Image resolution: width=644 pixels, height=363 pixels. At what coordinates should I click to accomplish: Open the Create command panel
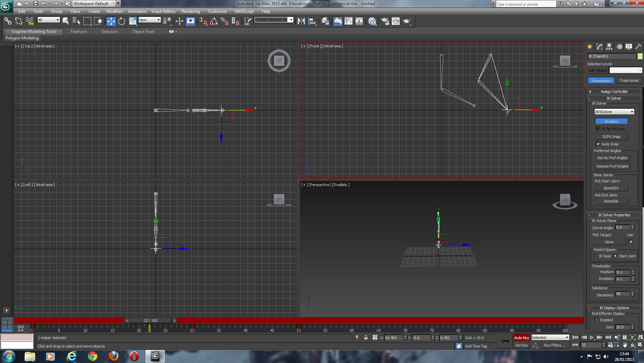[x=589, y=47]
